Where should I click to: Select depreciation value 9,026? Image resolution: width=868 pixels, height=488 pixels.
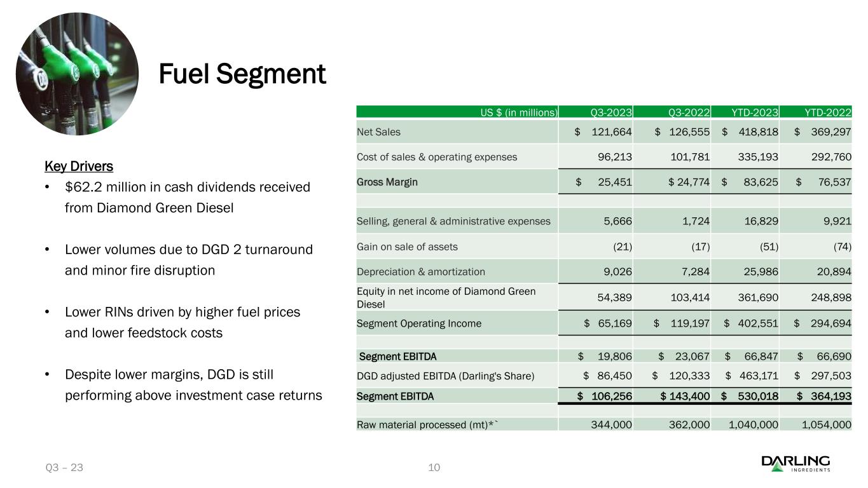617,272
